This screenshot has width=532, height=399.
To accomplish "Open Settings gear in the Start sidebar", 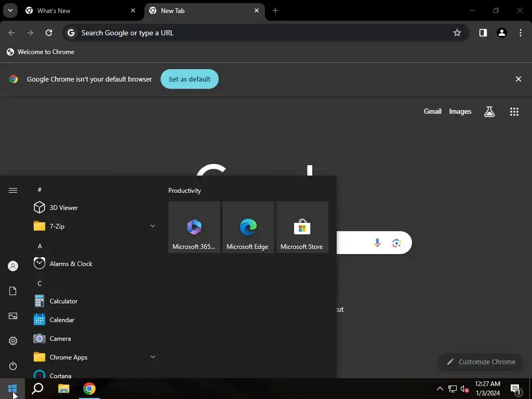I will tap(13, 341).
